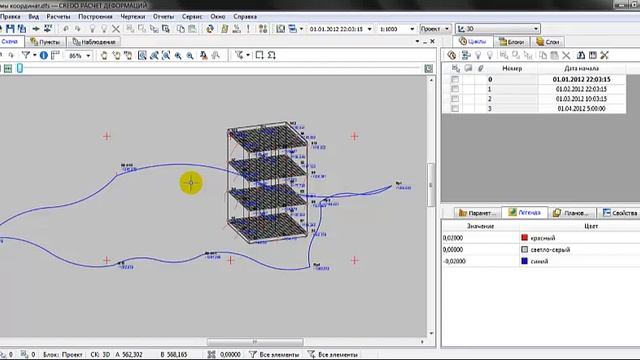
Task: Click the time slider handle above the scheme
Action: (20, 69)
